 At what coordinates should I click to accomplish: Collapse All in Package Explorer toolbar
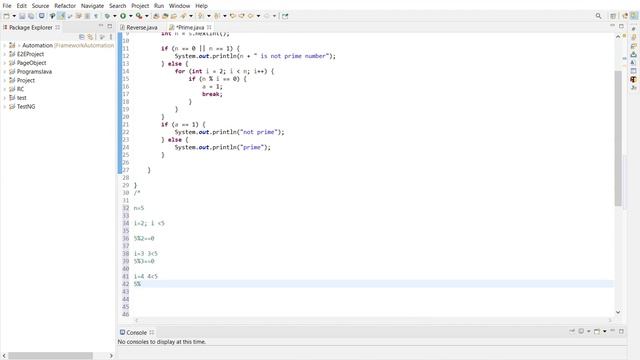point(82,37)
